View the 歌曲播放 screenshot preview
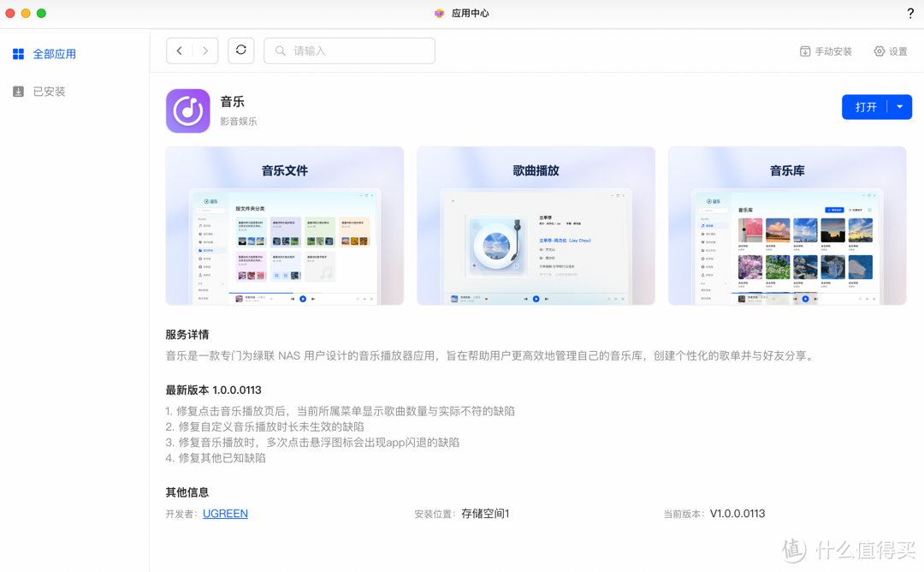Viewport: 924px width, 572px height. point(536,225)
